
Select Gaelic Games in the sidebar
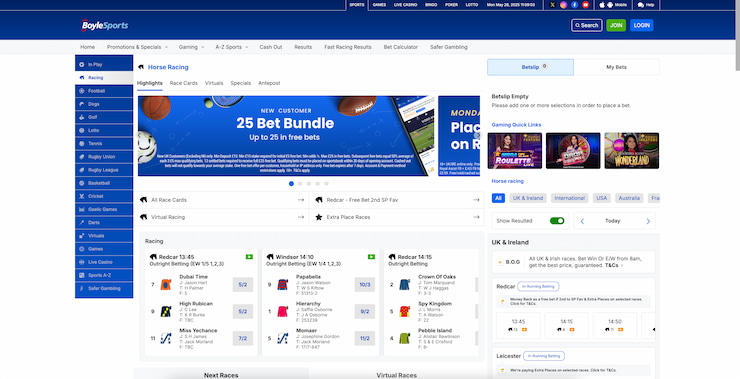[x=104, y=209]
